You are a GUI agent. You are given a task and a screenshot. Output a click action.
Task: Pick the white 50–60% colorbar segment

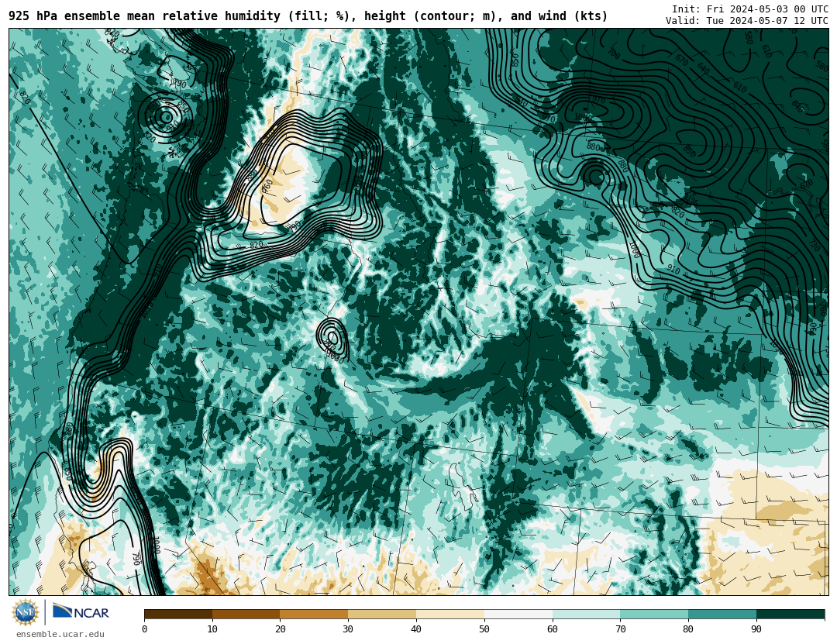click(518, 615)
